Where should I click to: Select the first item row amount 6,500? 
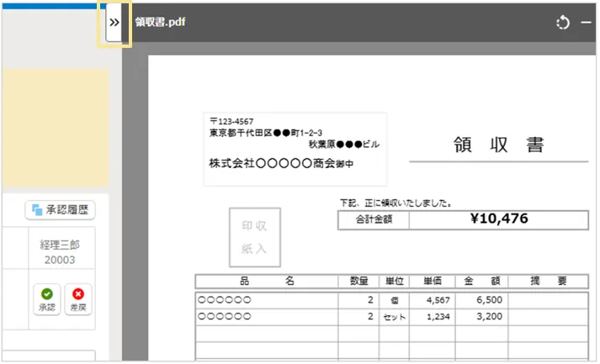[482, 299]
